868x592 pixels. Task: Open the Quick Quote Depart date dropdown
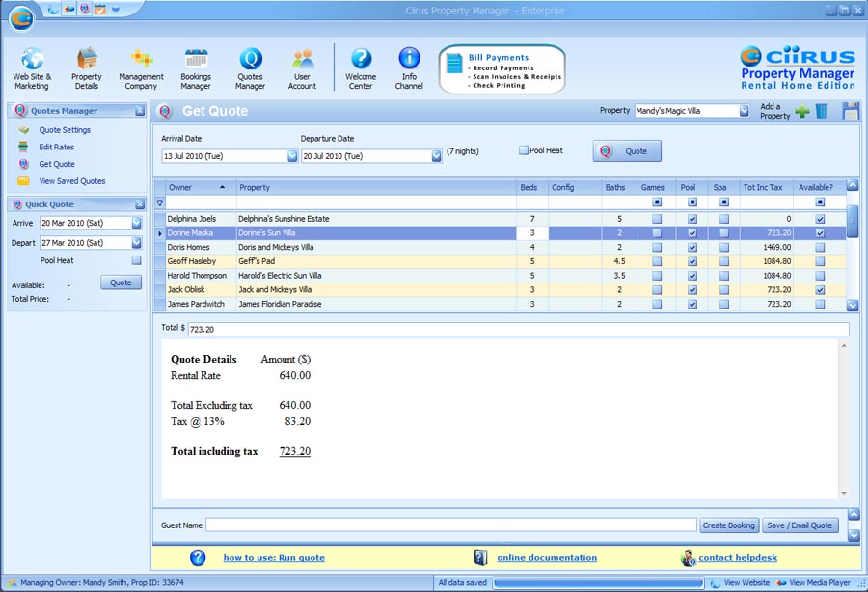(136, 243)
